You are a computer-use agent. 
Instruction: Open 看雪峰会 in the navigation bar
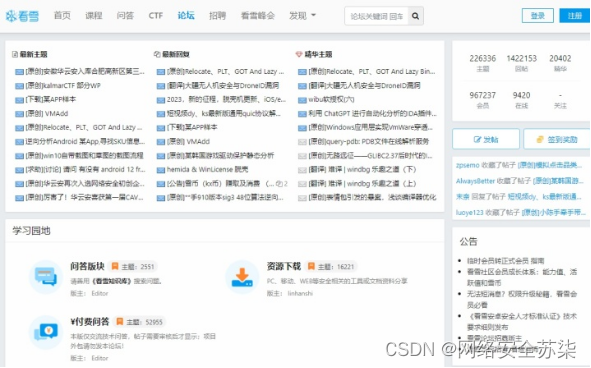pyautogui.click(x=258, y=16)
